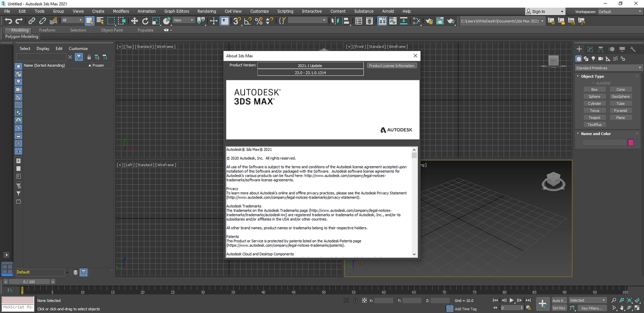Open the Utilities panel hammer icon

[x=634, y=49]
